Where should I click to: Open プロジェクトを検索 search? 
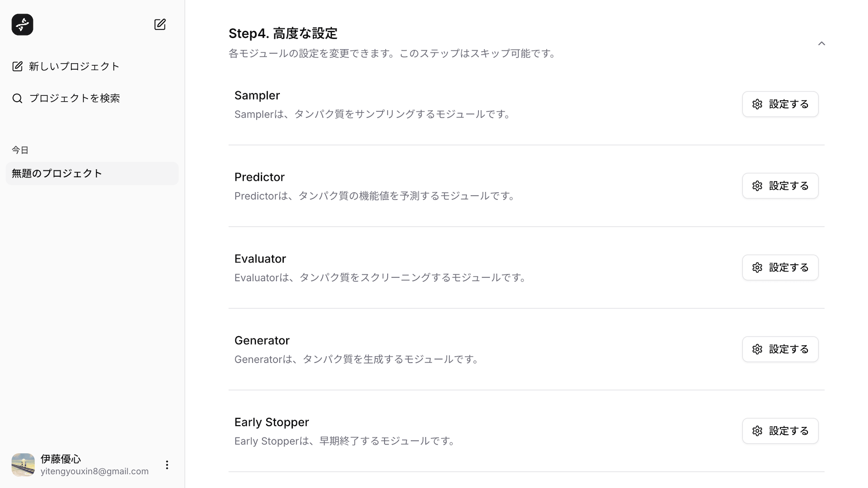point(75,98)
